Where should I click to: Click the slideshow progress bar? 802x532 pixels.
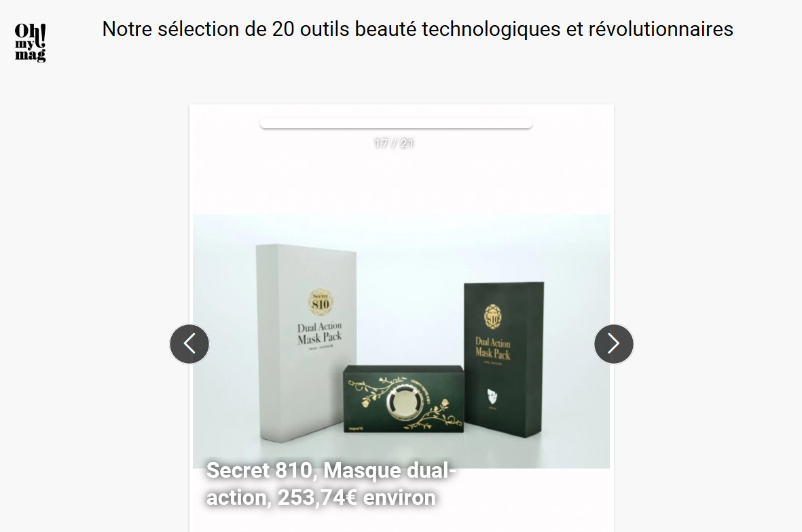pos(396,123)
